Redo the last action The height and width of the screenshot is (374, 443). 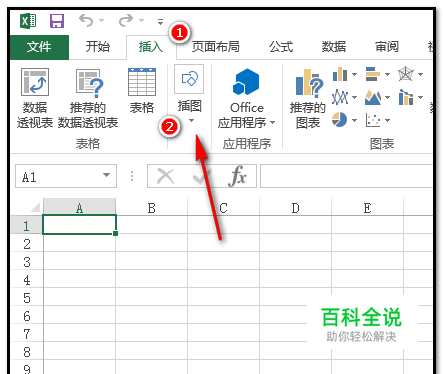(x=126, y=21)
